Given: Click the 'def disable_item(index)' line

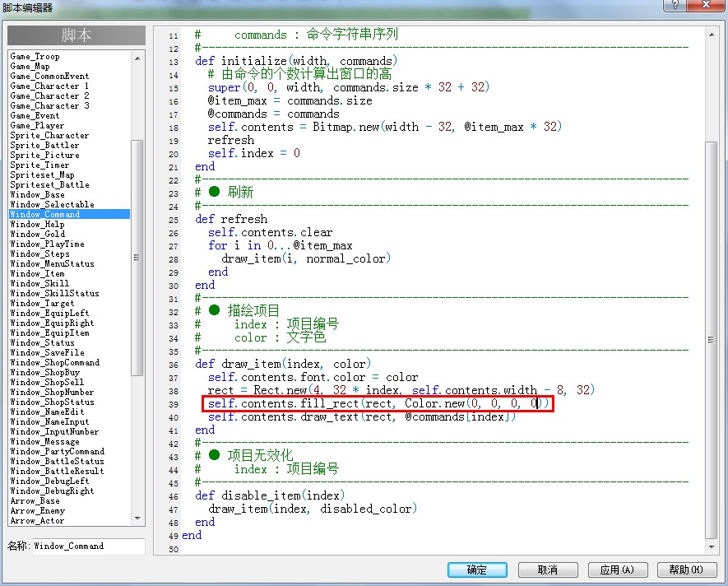Looking at the screenshot, I should (270, 495).
